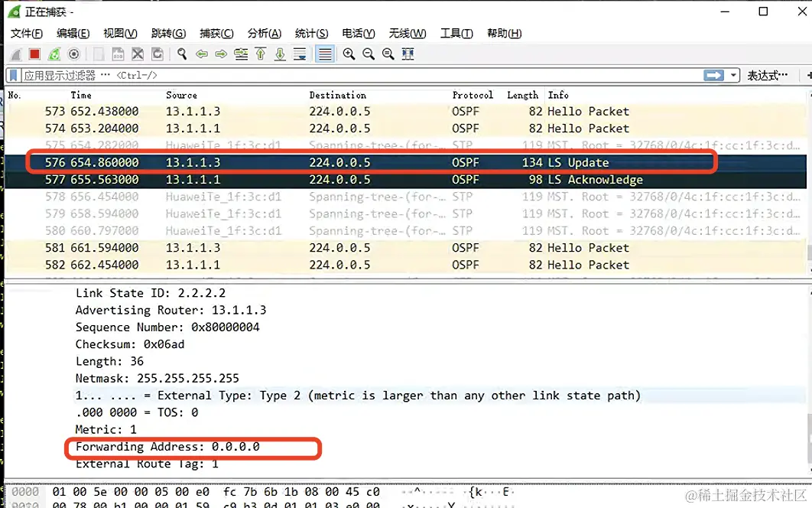Select Sequence Number: 0x80000004 line
This screenshot has width=812, height=508.
click(167, 327)
